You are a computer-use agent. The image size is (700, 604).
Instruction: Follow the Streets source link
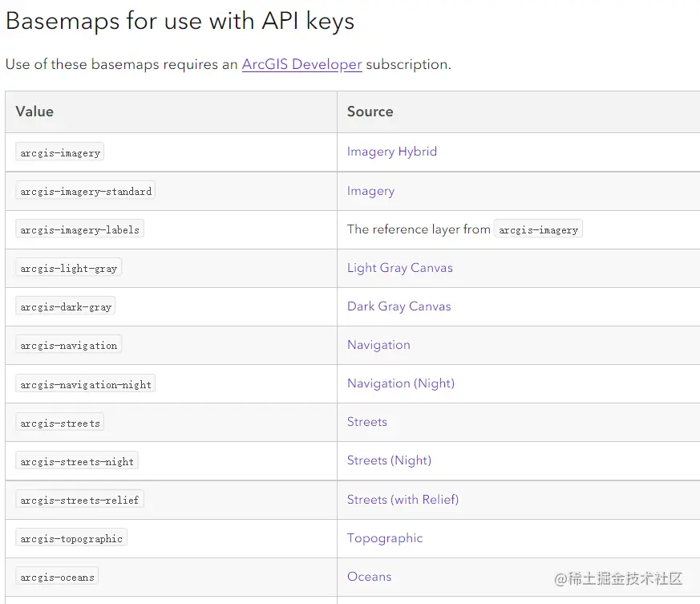[x=366, y=422]
